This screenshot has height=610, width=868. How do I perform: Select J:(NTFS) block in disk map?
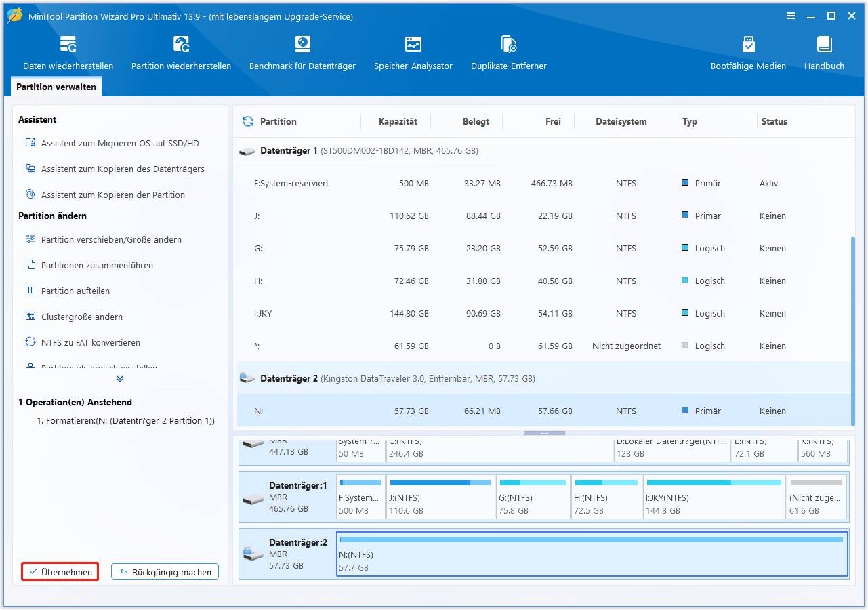[x=440, y=496]
